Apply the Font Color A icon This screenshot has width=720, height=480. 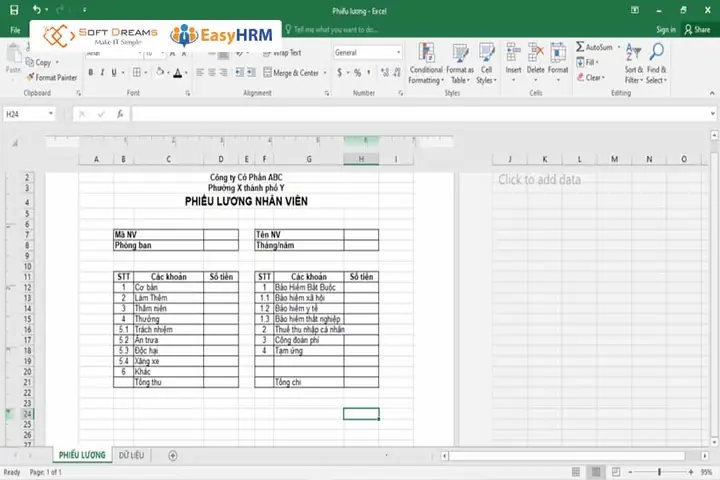click(178, 72)
